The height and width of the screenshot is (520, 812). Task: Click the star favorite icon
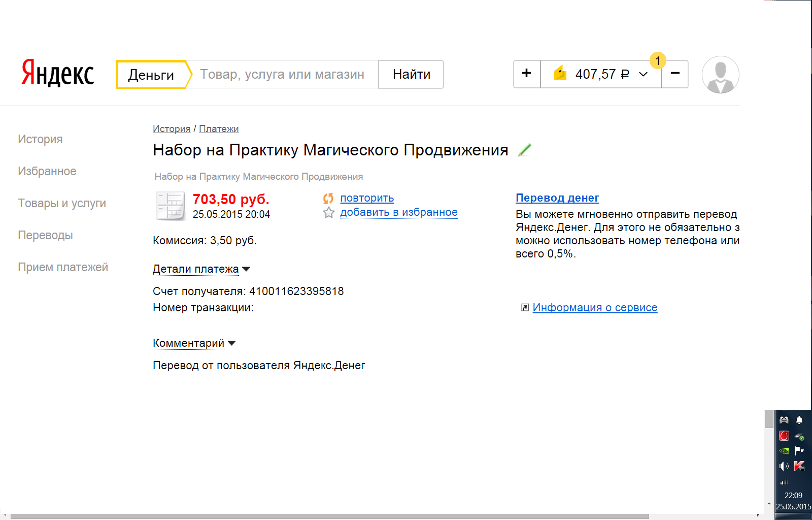click(x=329, y=213)
